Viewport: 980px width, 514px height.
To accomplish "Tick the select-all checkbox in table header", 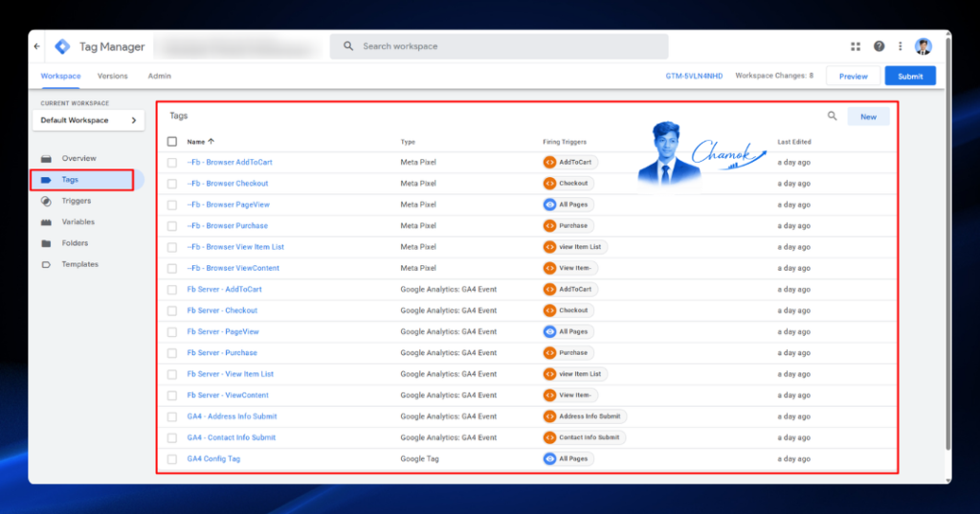I will 172,142.
